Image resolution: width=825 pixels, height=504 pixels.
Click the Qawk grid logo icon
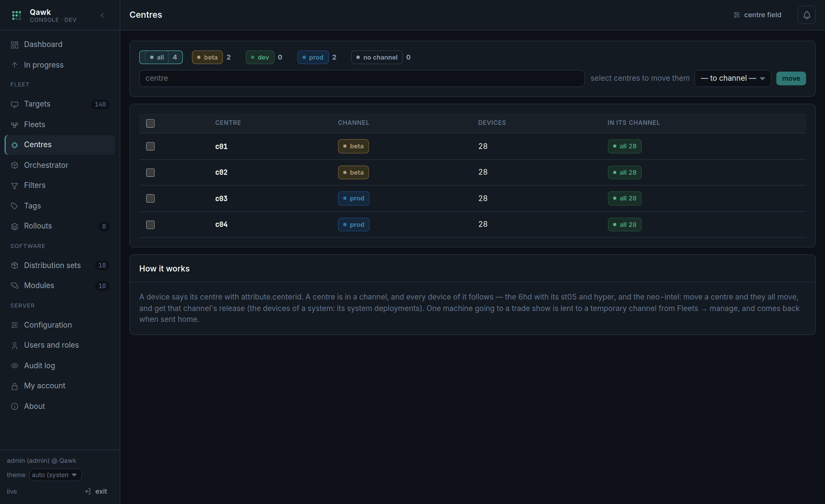click(x=16, y=15)
